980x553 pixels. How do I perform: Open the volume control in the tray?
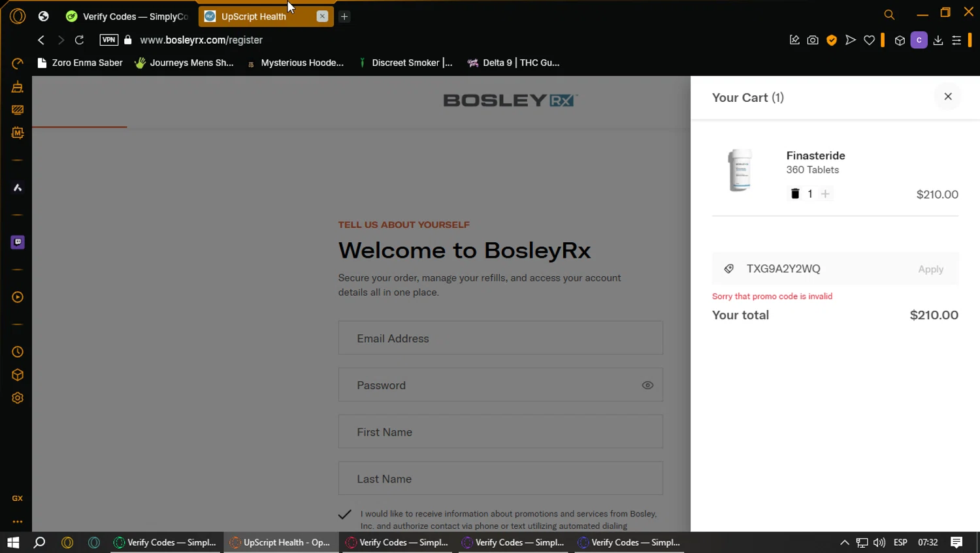(879, 543)
